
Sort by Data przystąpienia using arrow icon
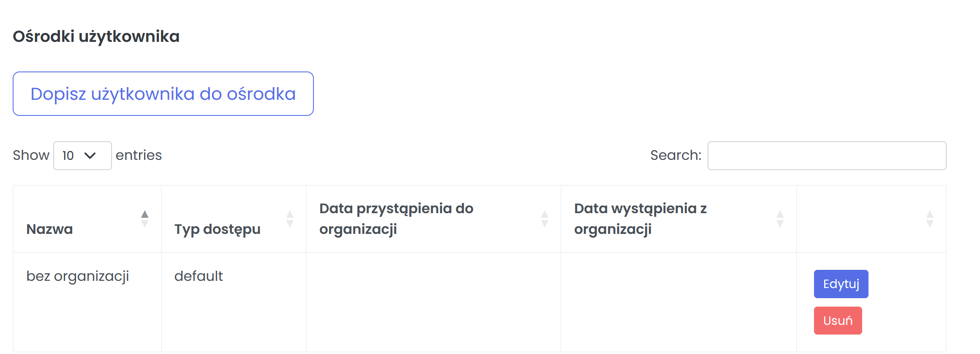[544, 219]
